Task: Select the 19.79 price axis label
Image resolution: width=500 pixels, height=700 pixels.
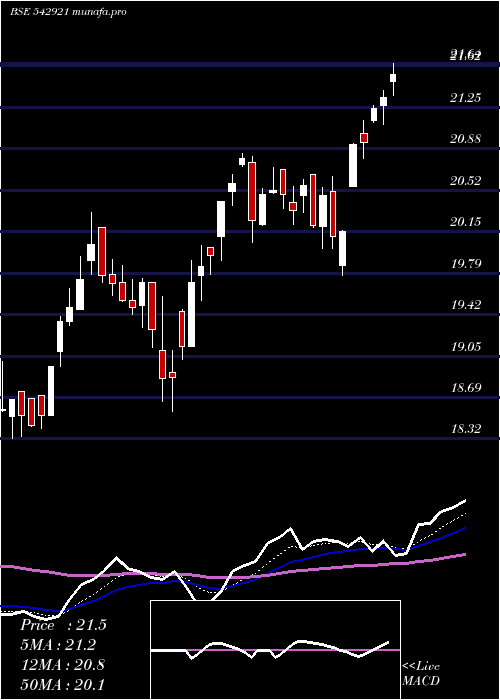Action: click(x=466, y=263)
